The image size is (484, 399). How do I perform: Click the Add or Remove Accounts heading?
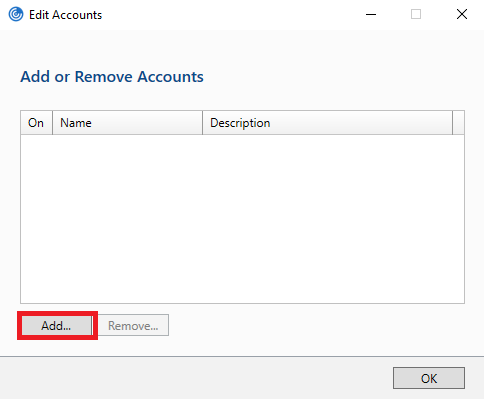tap(112, 76)
